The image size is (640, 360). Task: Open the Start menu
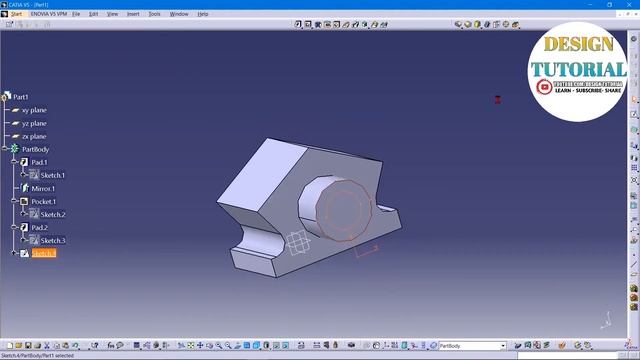coord(16,14)
